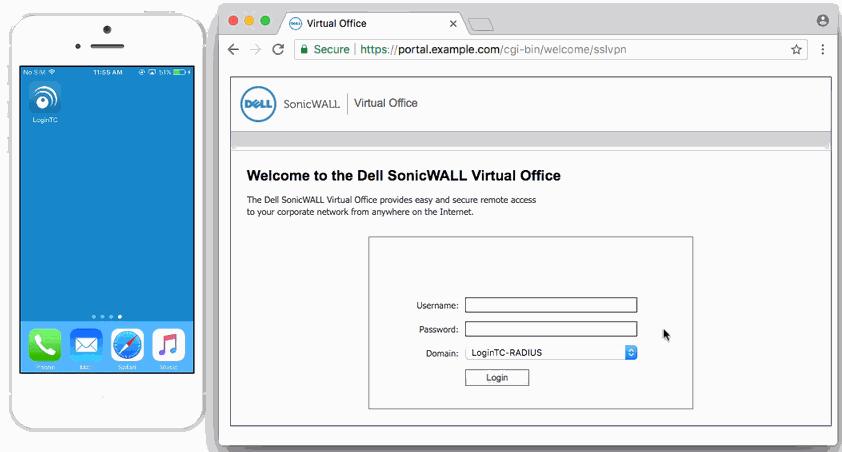Click the green maximize window button
This screenshot has height=452, width=842.
(265, 20)
